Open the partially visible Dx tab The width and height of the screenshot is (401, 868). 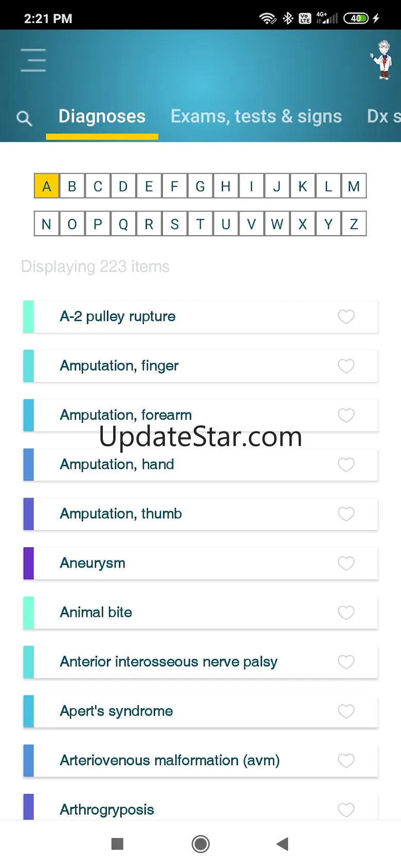(383, 117)
